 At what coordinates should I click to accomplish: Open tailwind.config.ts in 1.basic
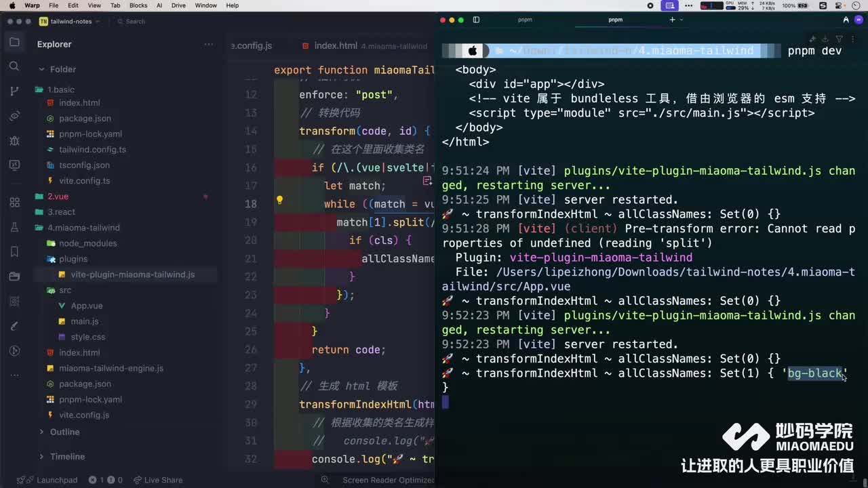[92, 149]
